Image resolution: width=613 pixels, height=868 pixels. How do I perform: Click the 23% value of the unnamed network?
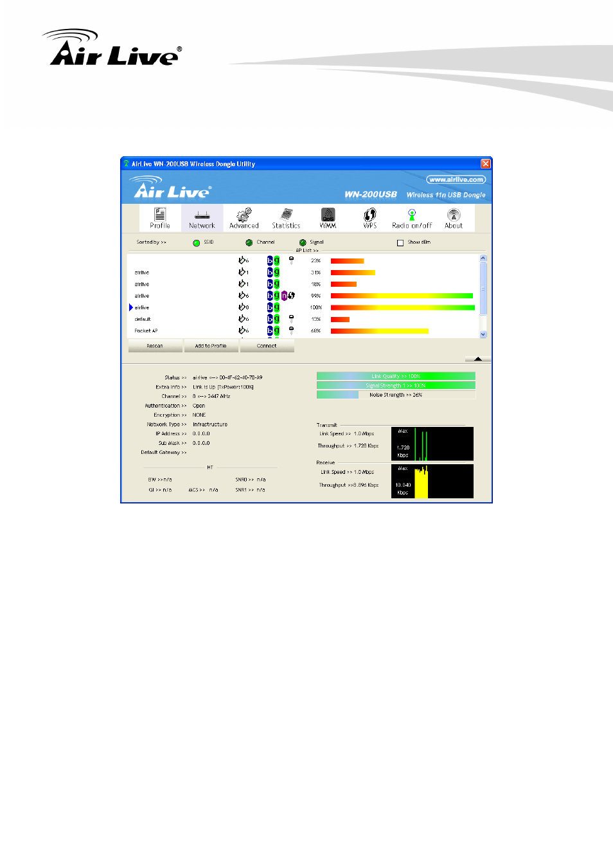pos(315,260)
